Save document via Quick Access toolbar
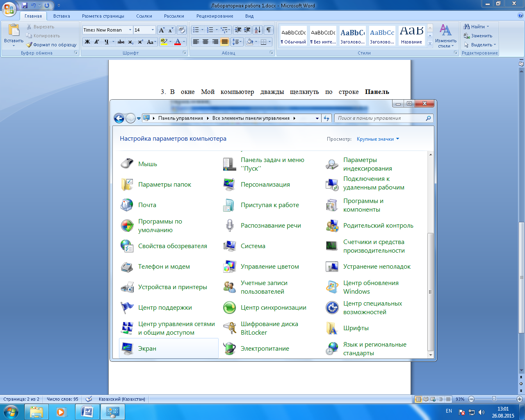The height and width of the screenshot is (420, 525). 25,5
